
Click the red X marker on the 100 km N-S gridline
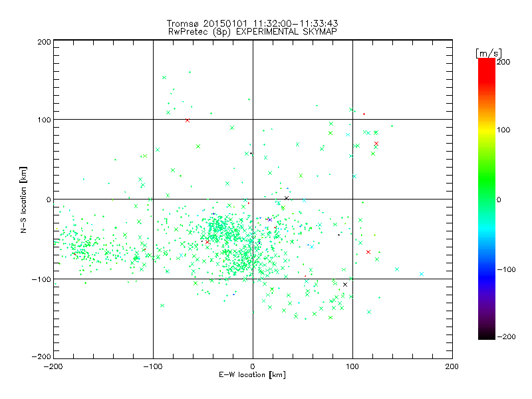pyautogui.click(x=188, y=120)
